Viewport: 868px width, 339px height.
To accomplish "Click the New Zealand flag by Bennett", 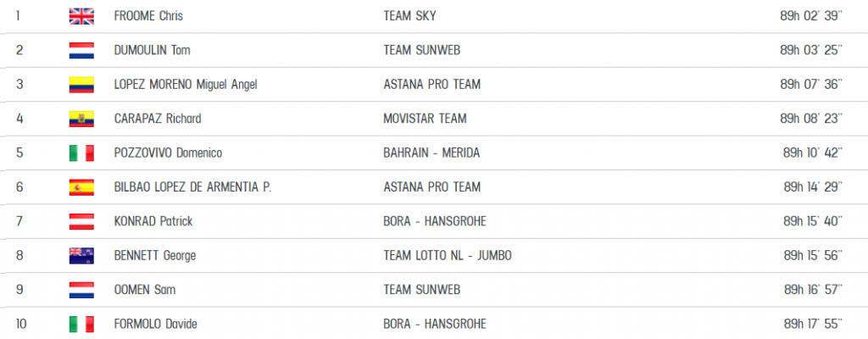I will pyautogui.click(x=81, y=255).
